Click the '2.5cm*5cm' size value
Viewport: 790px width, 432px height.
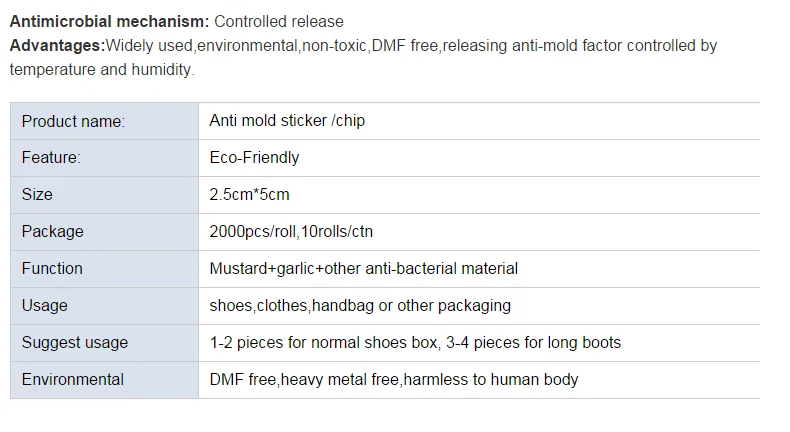pyautogui.click(x=249, y=195)
